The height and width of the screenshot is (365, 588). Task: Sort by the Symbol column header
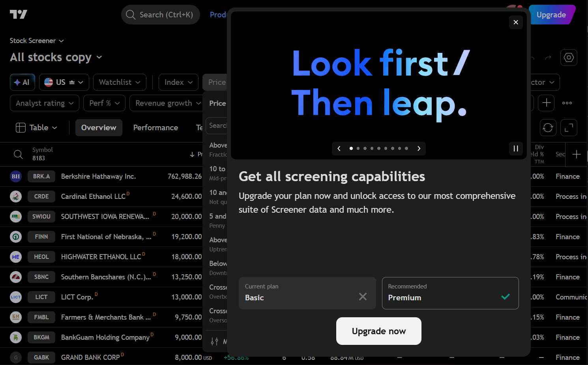[43, 150]
